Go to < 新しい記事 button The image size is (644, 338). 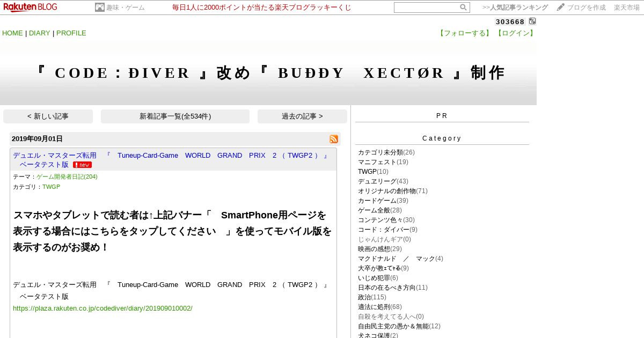pos(48,116)
